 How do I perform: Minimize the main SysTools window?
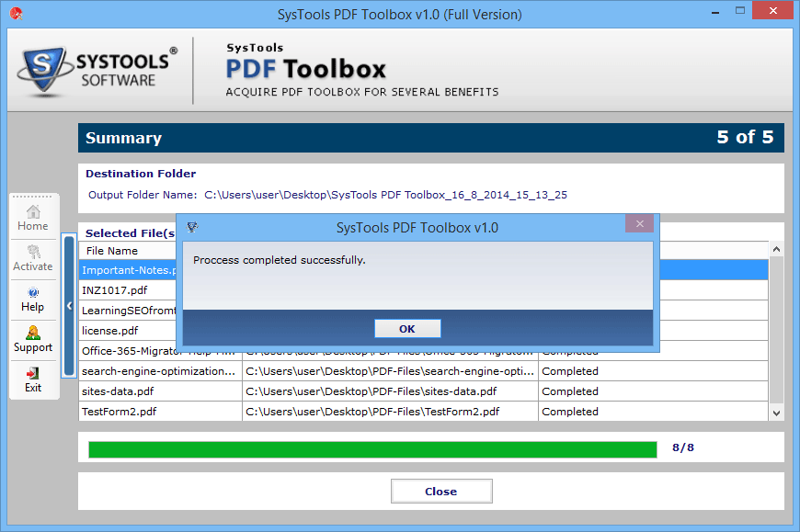click(x=715, y=11)
